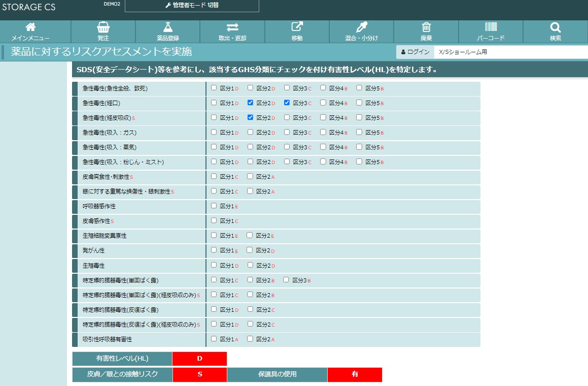The height and width of the screenshot is (386, 588).
Task: Check 区分1 for 急性毒性(急性全般、致死)
Action: 214,88
